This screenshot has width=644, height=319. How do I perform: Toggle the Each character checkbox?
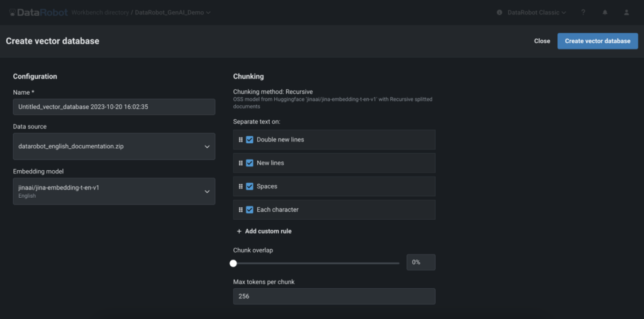[x=250, y=210]
